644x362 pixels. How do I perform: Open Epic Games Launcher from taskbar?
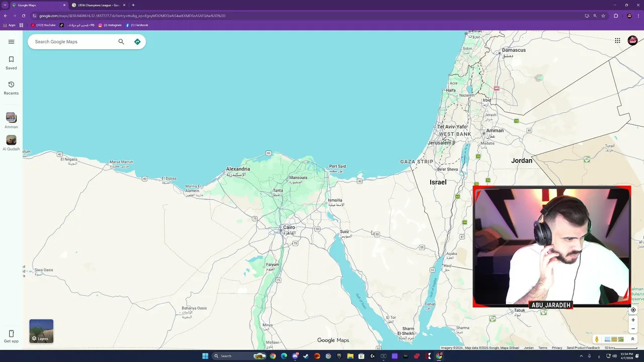(x=339, y=356)
